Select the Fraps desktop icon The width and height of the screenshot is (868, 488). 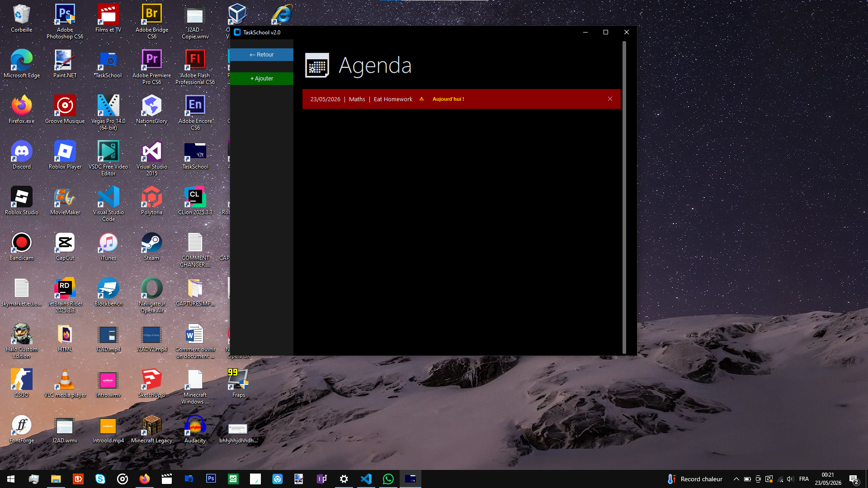[x=239, y=384]
